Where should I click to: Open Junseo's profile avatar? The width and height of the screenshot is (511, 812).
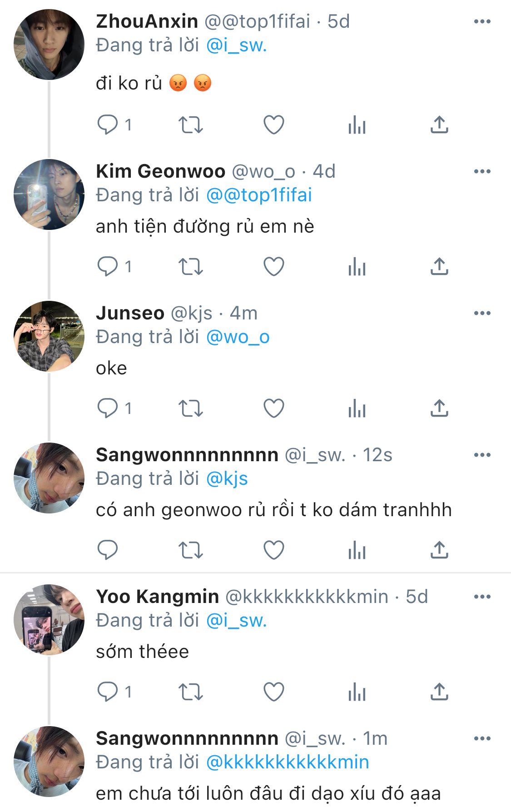click(x=49, y=336)
